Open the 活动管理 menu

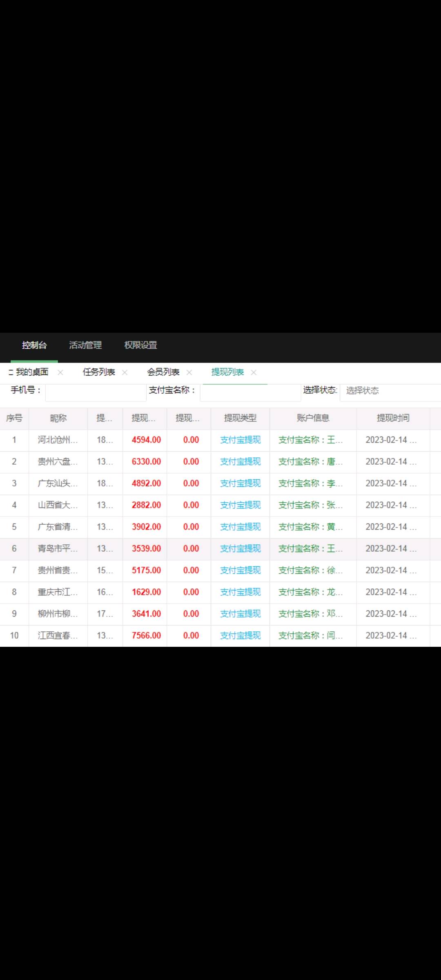(85, 345)
